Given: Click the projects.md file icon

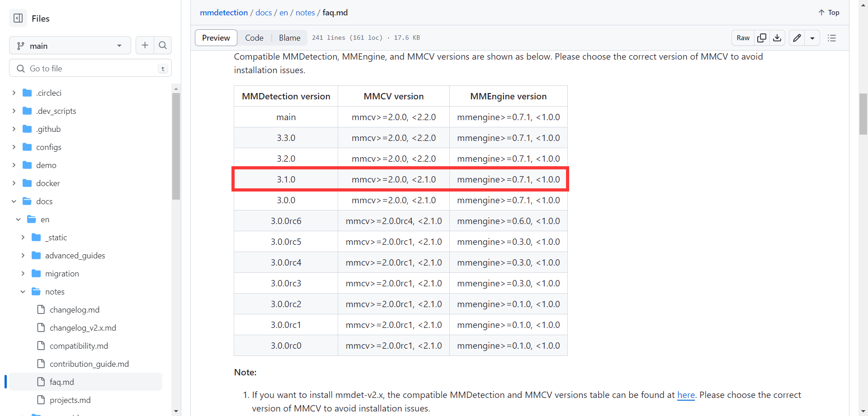Looking at the screenshot, I should (x=41, y=400).
